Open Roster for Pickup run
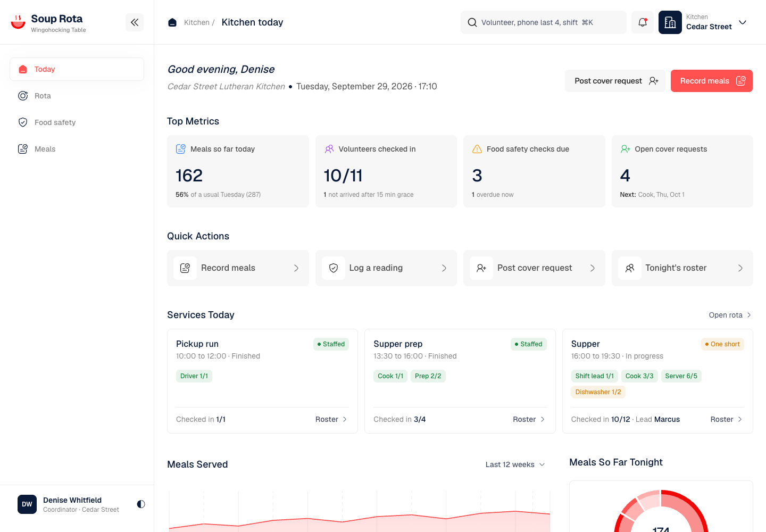 pos(331,419)
